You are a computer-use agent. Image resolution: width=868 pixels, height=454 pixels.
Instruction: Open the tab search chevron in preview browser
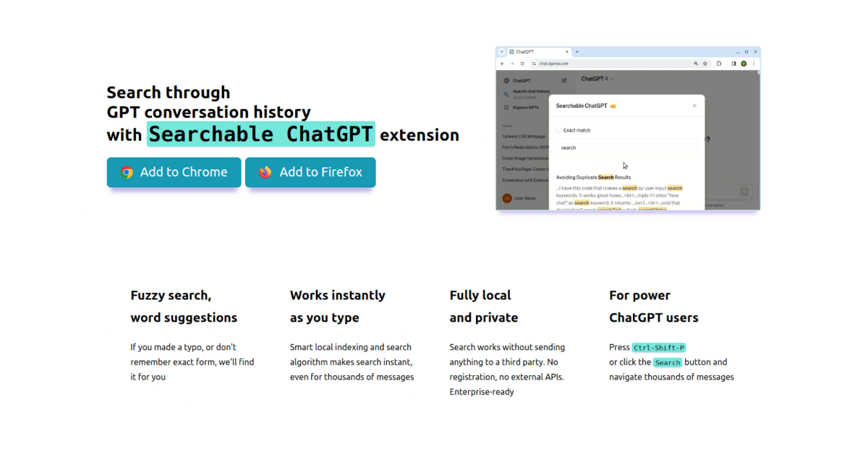click(x=501, y=52)
